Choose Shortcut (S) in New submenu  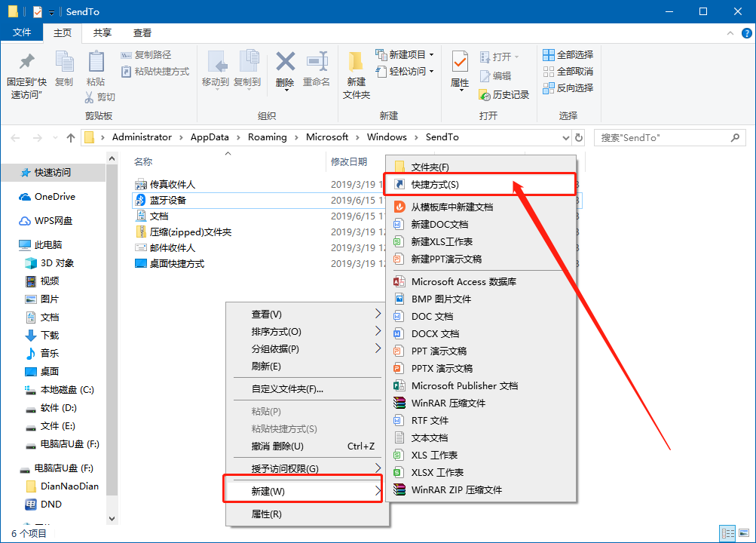[481, 185]
